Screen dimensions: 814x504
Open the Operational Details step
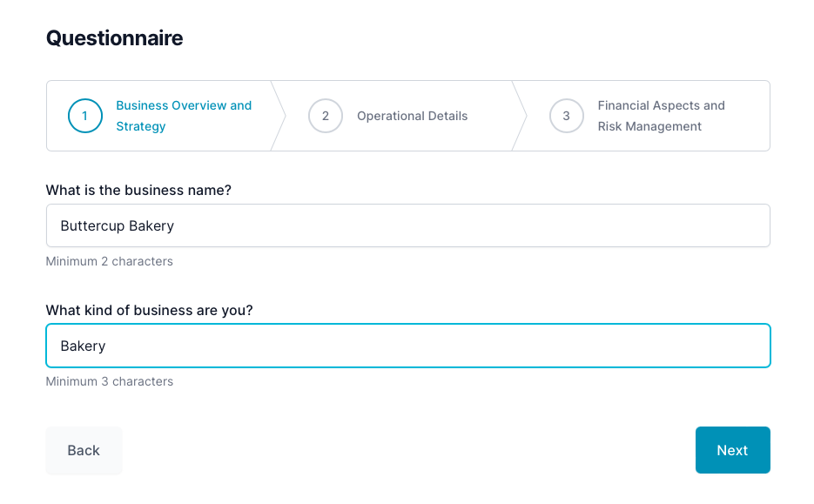click(412, 115)
